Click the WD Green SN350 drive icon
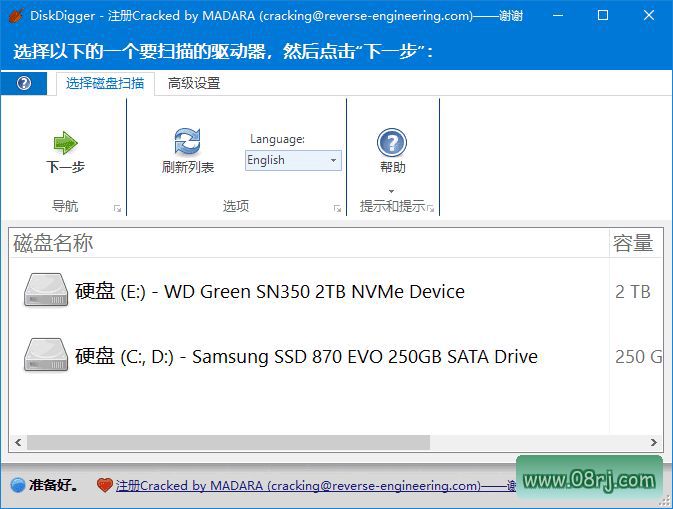This screenshot has width=673, height=509. click(x=46, y=291)
